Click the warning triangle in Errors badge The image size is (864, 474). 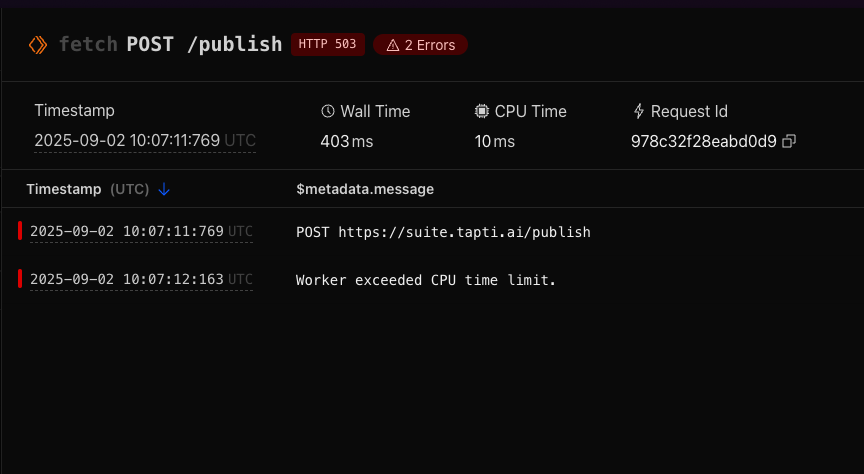tap(392, 45)
